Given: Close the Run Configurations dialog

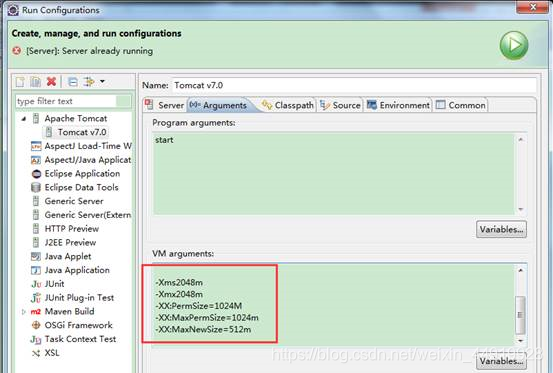Looking at the screenshot, I should coord(533,7).
